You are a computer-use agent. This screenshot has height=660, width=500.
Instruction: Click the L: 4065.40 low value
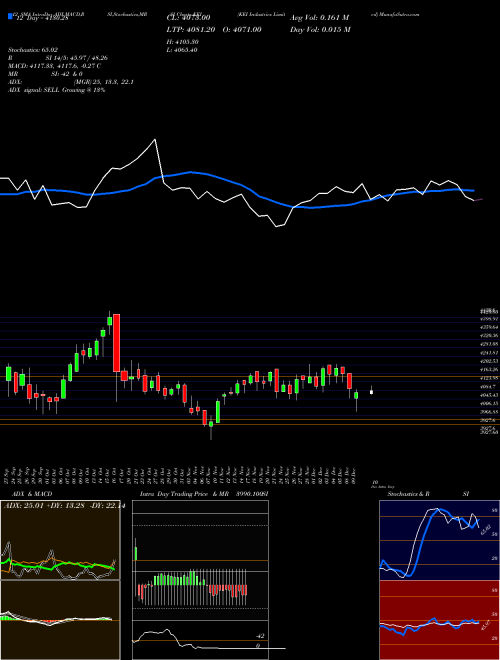[183, 50]
